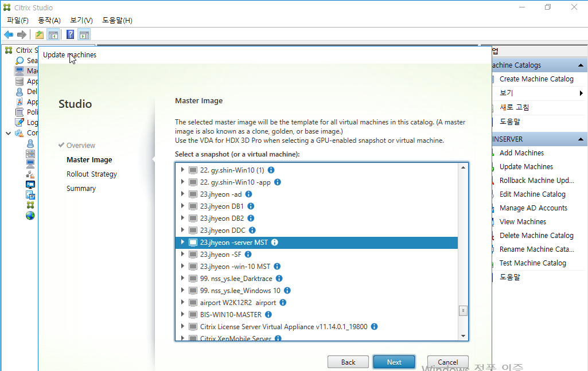Click Delete Machine Catalog action
The height and width of the screenshot is (371, 588).
click(536, 236)
